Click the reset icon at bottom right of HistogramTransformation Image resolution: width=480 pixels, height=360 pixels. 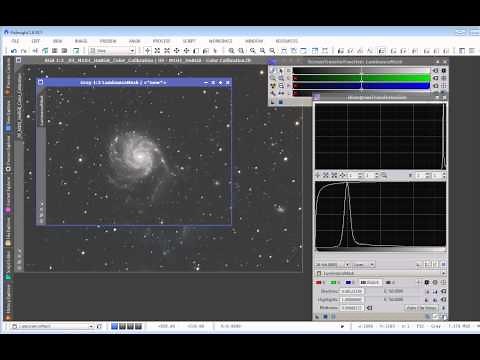[x=443, y=316]
